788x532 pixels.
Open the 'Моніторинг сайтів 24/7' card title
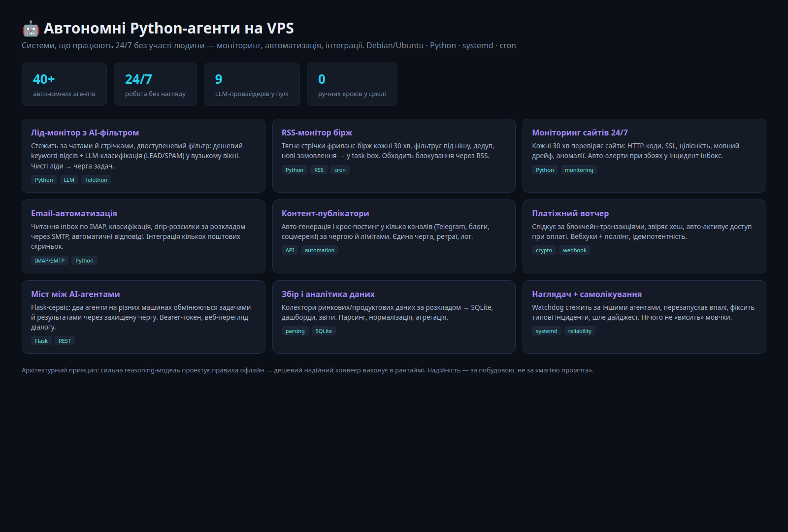tap(580, 133)
